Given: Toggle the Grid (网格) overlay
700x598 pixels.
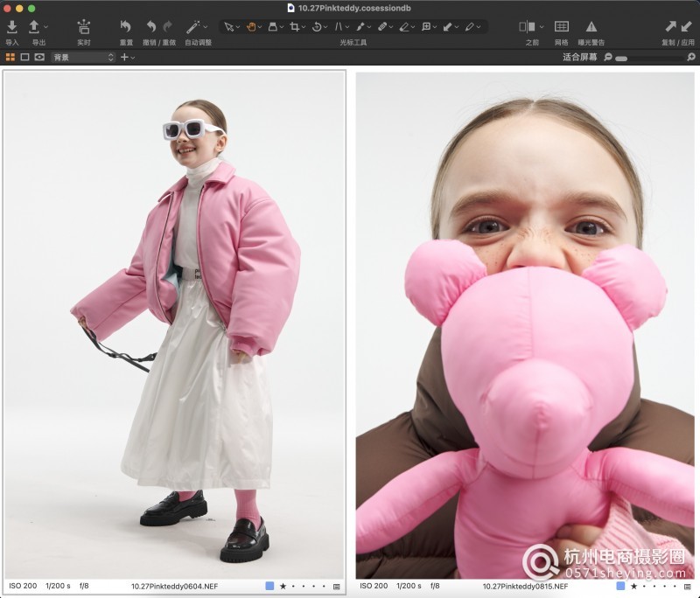Looking at the screenshot, I should point(561,27).
